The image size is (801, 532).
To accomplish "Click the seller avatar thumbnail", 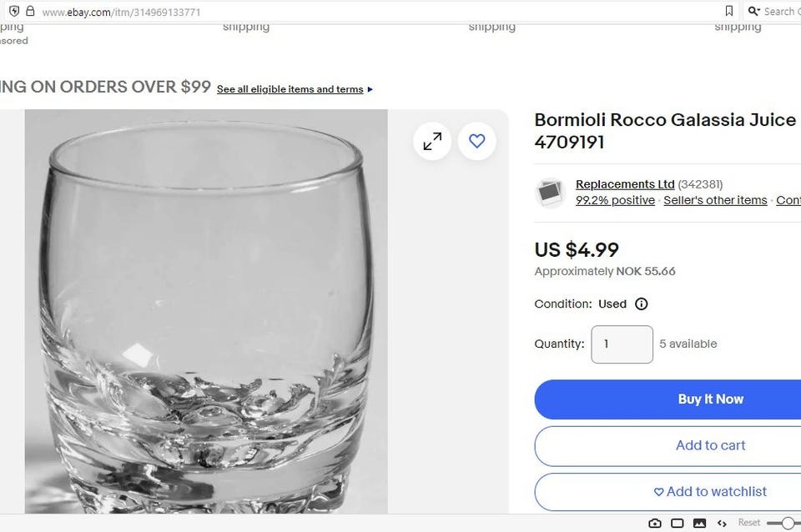I will [550, 193].
